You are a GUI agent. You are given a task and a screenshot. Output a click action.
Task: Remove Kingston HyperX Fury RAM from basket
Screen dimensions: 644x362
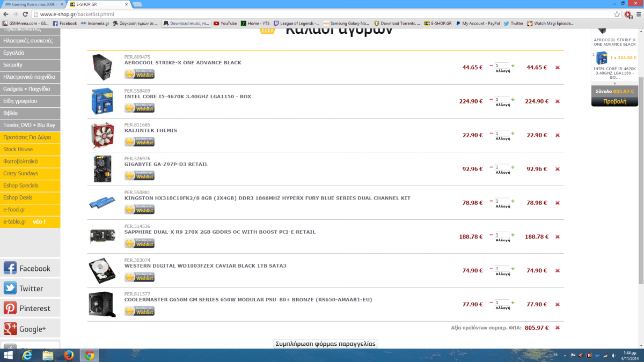pos(558,203)
